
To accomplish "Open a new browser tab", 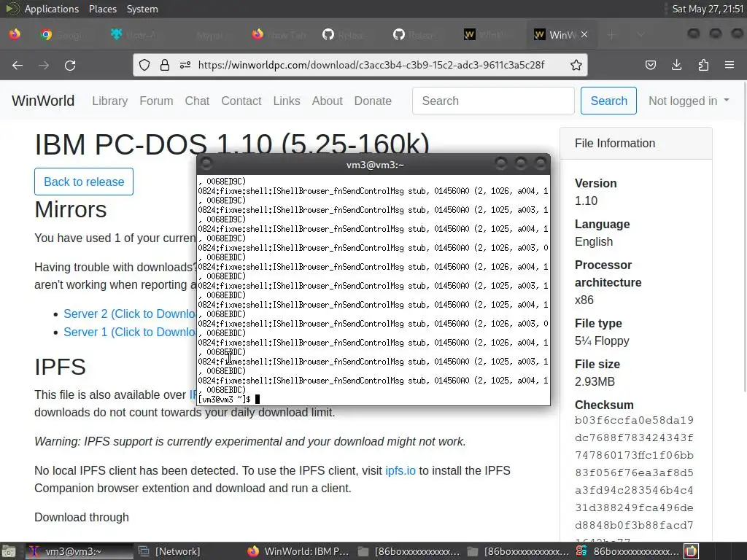I will point(612,35).
